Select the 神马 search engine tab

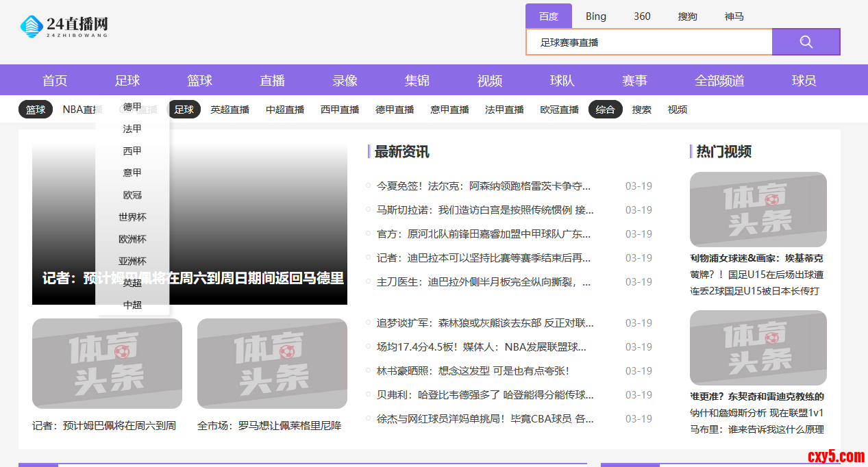click(x=734, y=16)
